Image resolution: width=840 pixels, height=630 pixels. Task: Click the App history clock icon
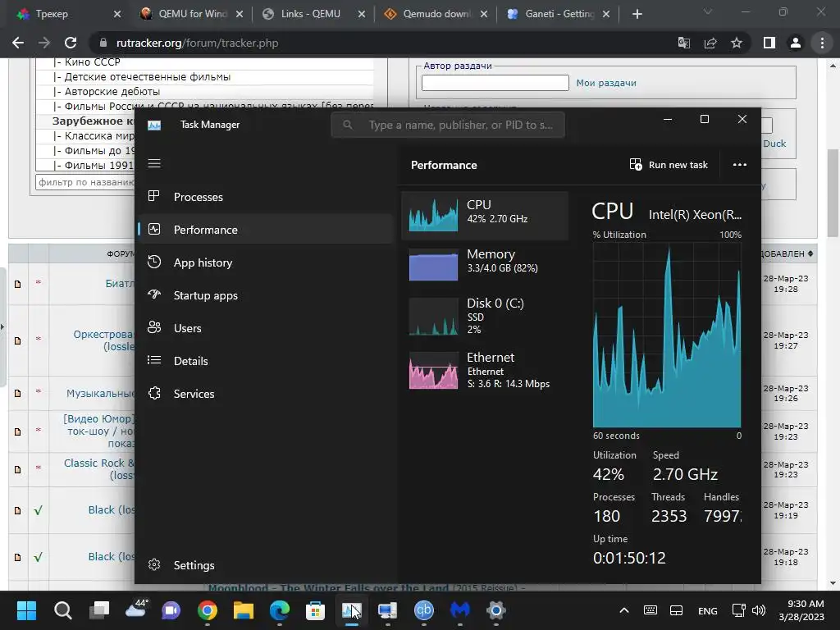click(154, 262)
